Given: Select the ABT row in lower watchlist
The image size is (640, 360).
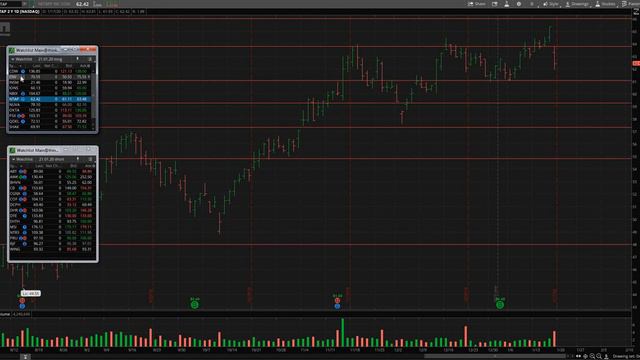Looking at the screenshot, I should tap(52, 171).
